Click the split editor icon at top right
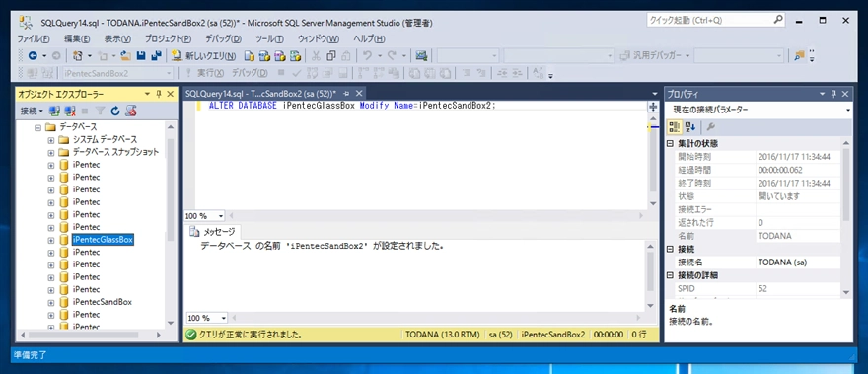Image resolution: width=868 pixels, height=374 pixels. [x=653, y=106]
